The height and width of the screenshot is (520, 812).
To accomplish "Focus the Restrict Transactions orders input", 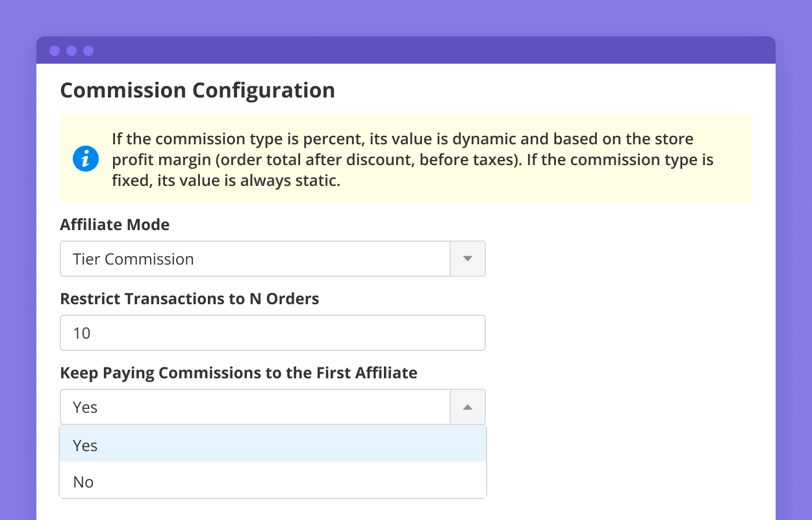I will (x=273, y=333).
